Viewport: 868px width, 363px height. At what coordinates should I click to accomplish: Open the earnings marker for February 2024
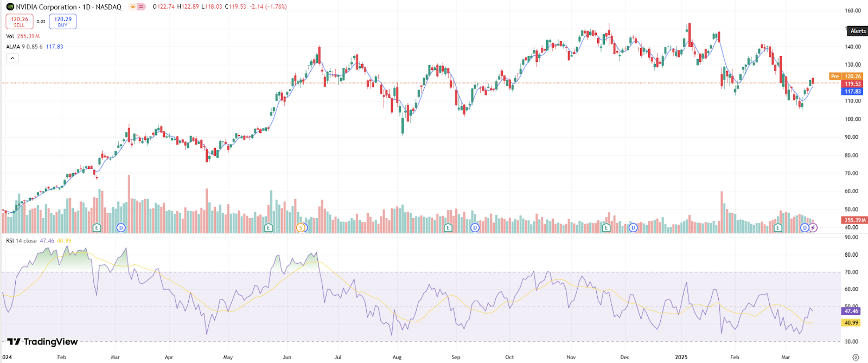tap(97, 227)
